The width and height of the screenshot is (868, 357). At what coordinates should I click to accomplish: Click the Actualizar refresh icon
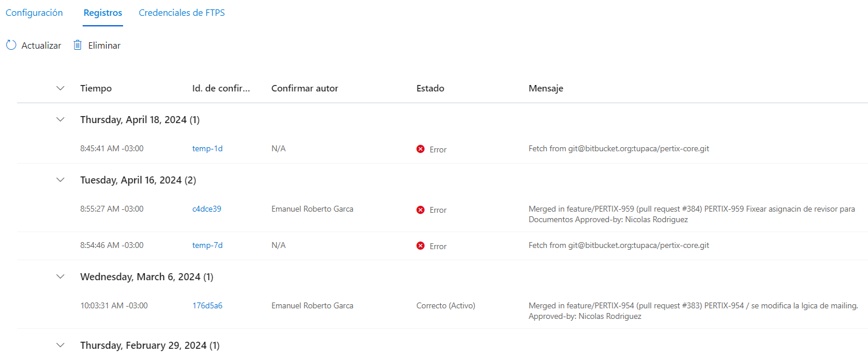click(11, 45)
